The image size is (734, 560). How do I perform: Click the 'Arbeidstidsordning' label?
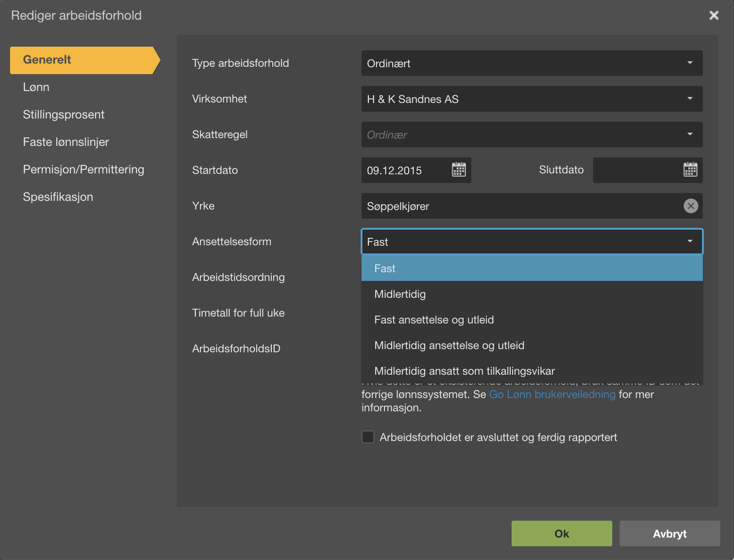click(238, 277)
